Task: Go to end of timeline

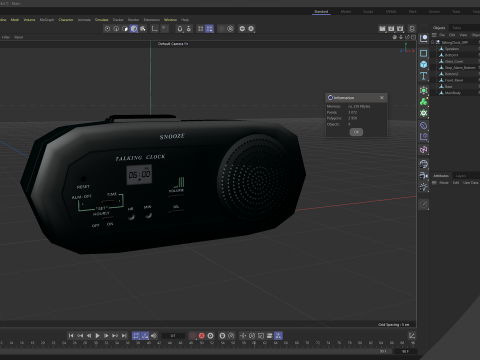Action: coord(124,336)
